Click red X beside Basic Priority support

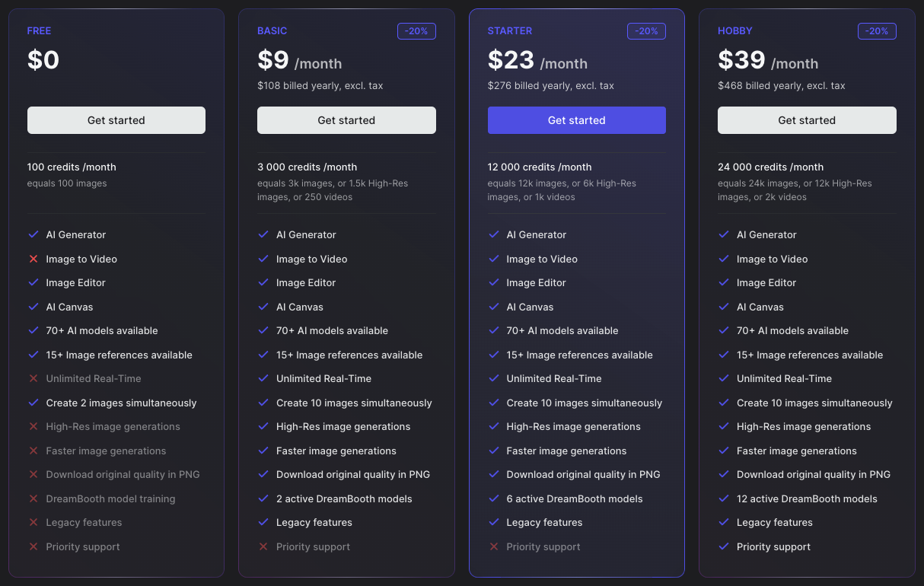(263, 546)
